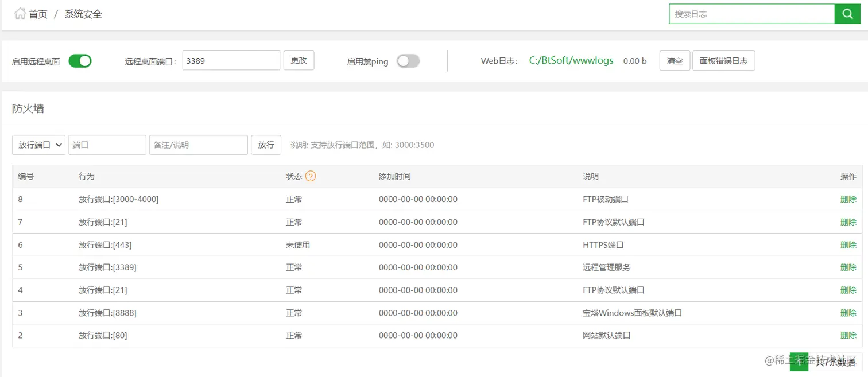
Task: Delete rule number 4 for port 21
Action: 848,290
